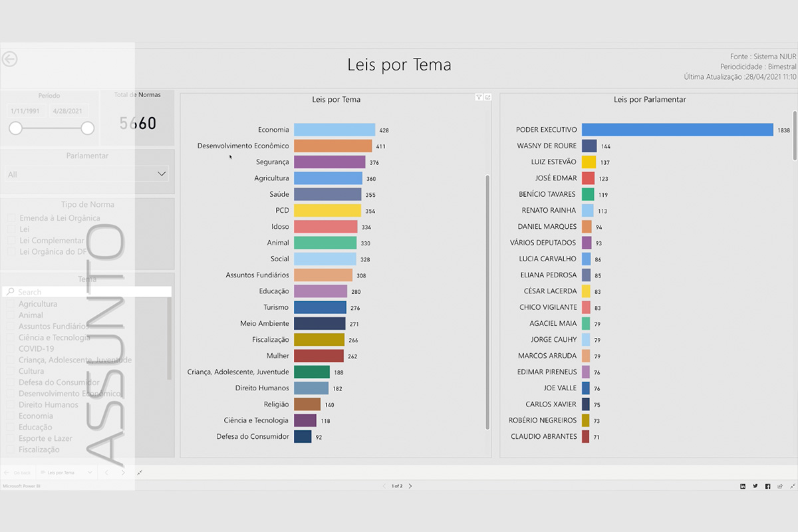The width and height of the screenshot is (798, 532).
Task: Share report on Facebook
Action: pos(767,486)
